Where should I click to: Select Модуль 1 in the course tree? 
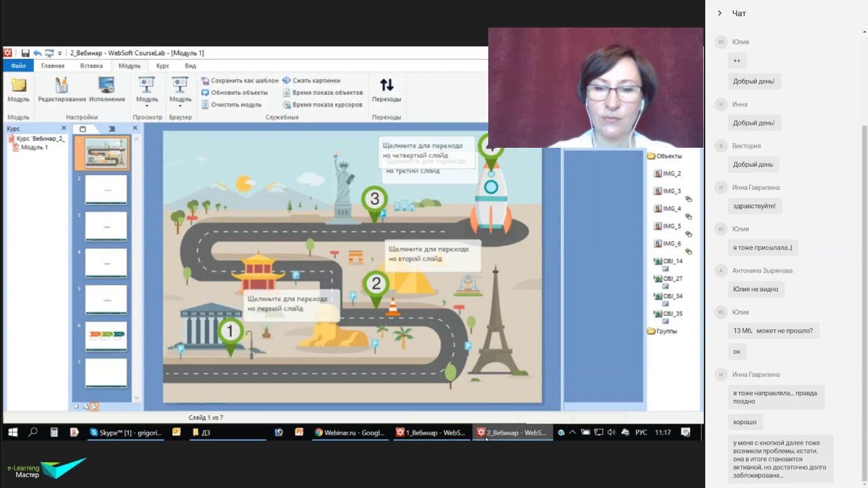click(31, 147)
